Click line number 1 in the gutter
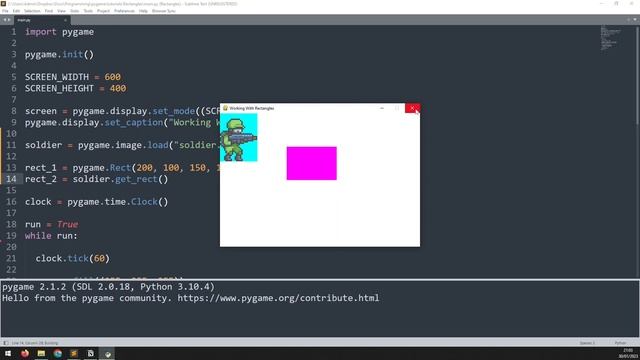This screenshot has width=640, height=360. [14, 32]
